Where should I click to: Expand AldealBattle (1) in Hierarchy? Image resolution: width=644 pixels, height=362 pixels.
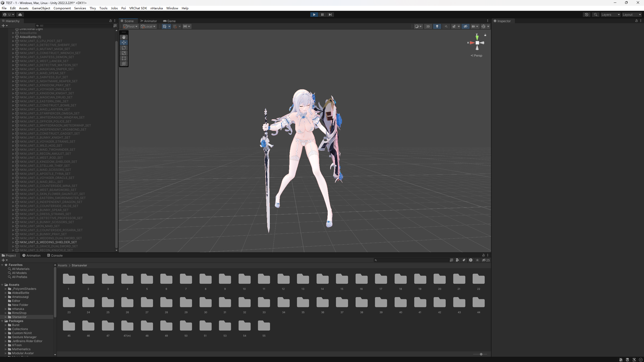point(13,37)
